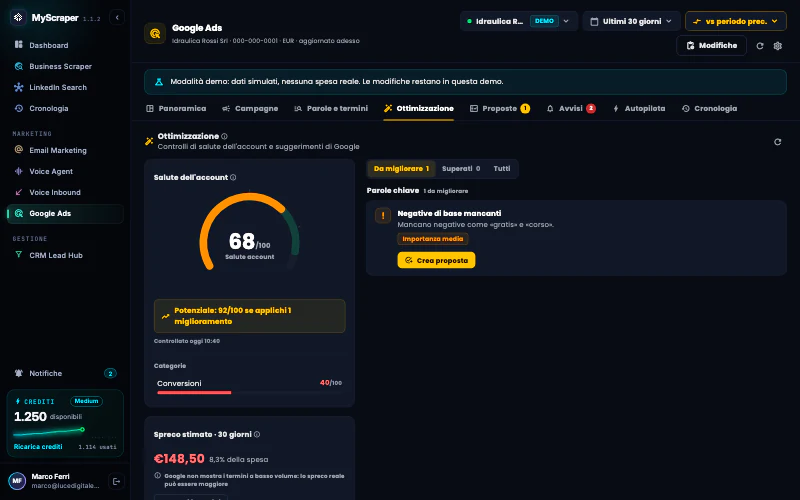
Task: Click the logout icon next to Marco Ferri
Action: [116, 481]
